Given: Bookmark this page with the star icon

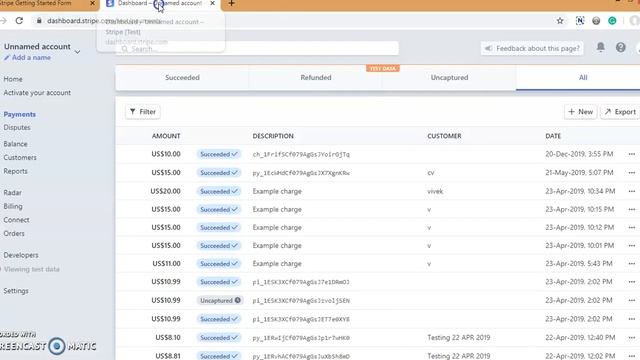Looking at the screenshot, I should tap(560, 21).
